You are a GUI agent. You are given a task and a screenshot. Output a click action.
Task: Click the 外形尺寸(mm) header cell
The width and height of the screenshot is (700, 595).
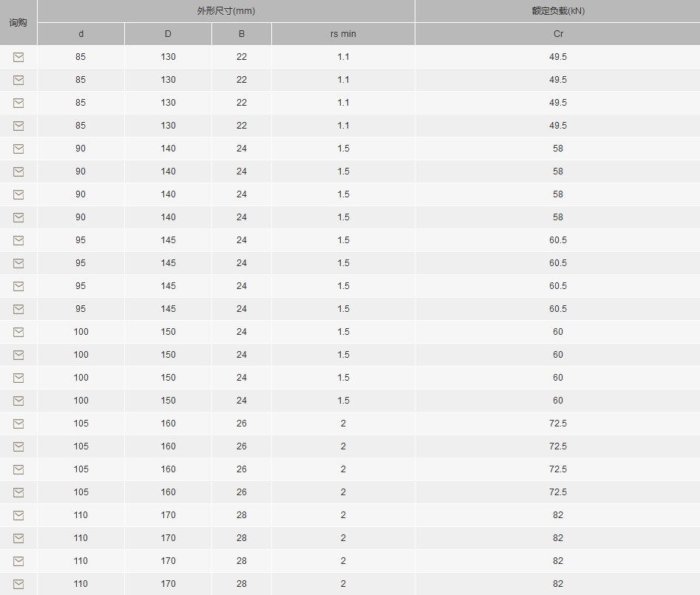(x=226, y=10)
